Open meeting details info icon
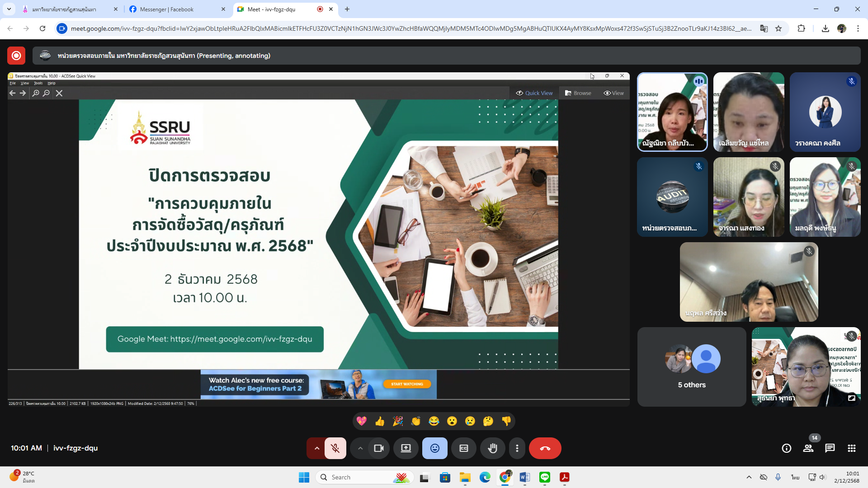The height and width of the screenshot is (488, 868). [787, 448]
